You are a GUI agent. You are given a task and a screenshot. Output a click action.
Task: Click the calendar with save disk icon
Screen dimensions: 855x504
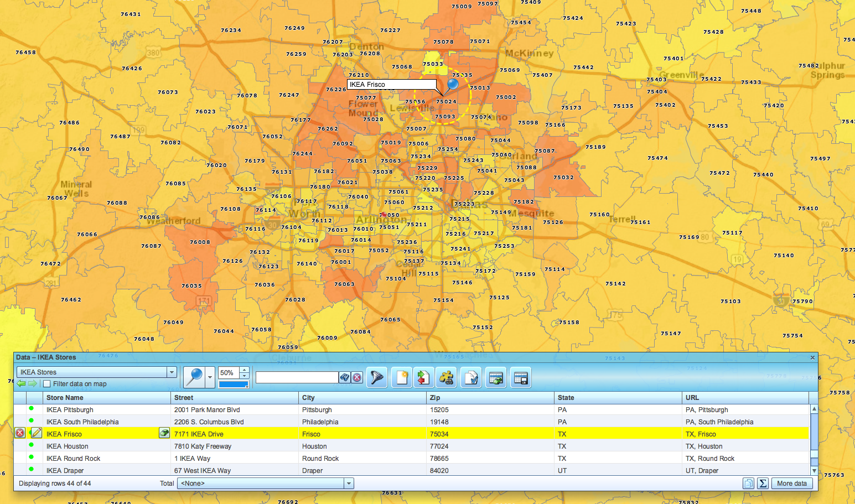coord(521,377)
